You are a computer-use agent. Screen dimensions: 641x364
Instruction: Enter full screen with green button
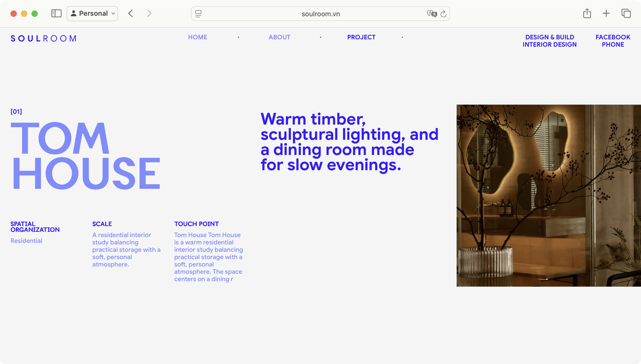35,14
